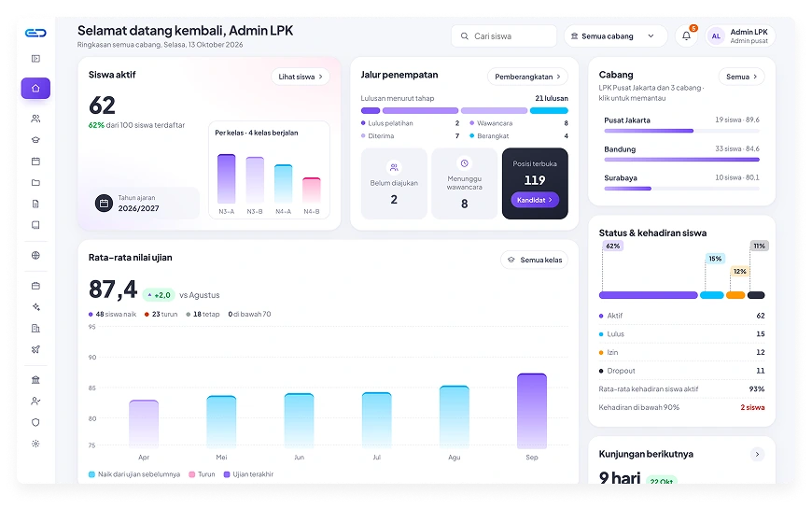Click the Jul exam score bar

coord(376,420)
